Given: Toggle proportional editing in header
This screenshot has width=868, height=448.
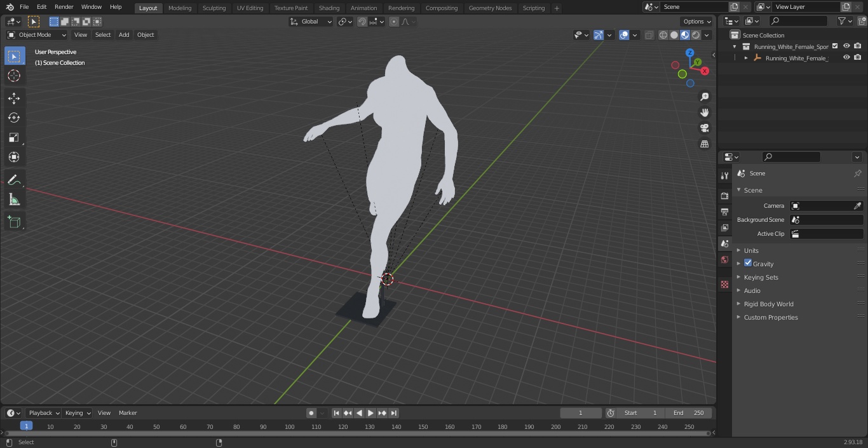Looking at the screenshot, I should (394, 22).
